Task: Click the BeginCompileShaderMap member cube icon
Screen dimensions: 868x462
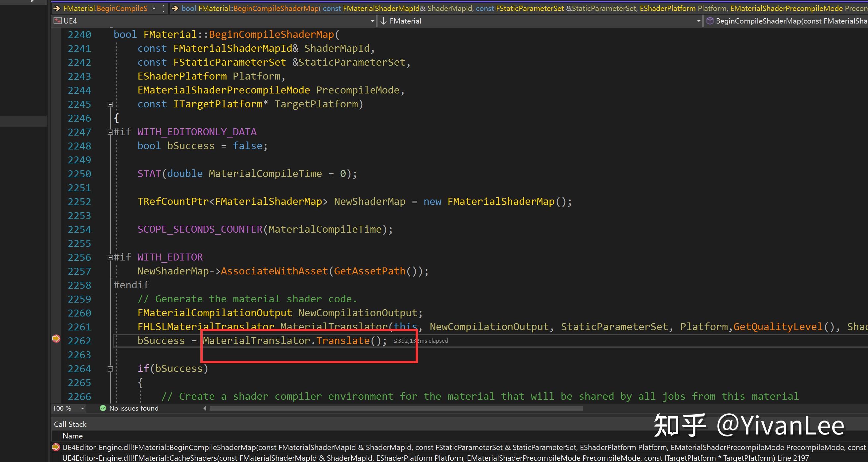Action: [710, 21]
